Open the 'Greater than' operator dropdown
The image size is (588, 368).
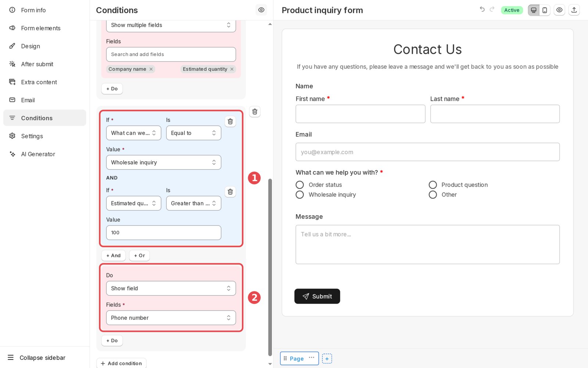pos(193,204)
